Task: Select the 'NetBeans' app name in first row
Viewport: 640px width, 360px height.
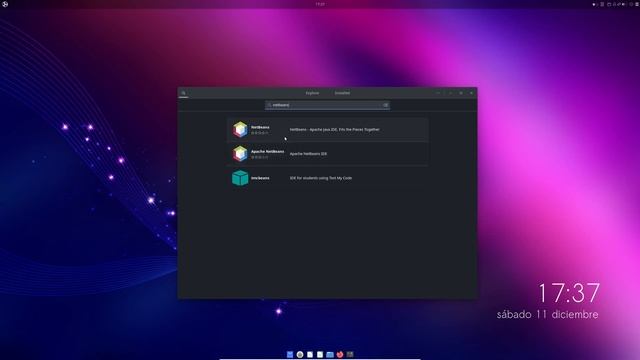Action: pos(260,127)
